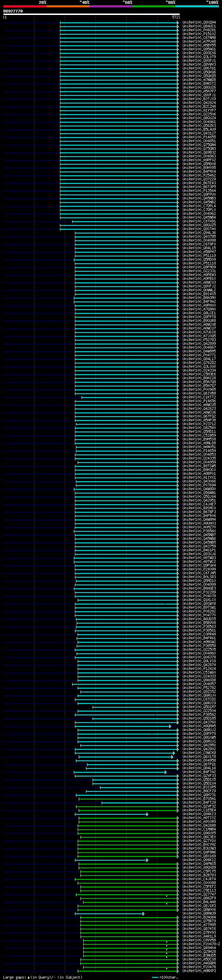This screenshot has height=980, width=222.
Task: Select label UniRef100_Q4PNS5
Action: 199,864
